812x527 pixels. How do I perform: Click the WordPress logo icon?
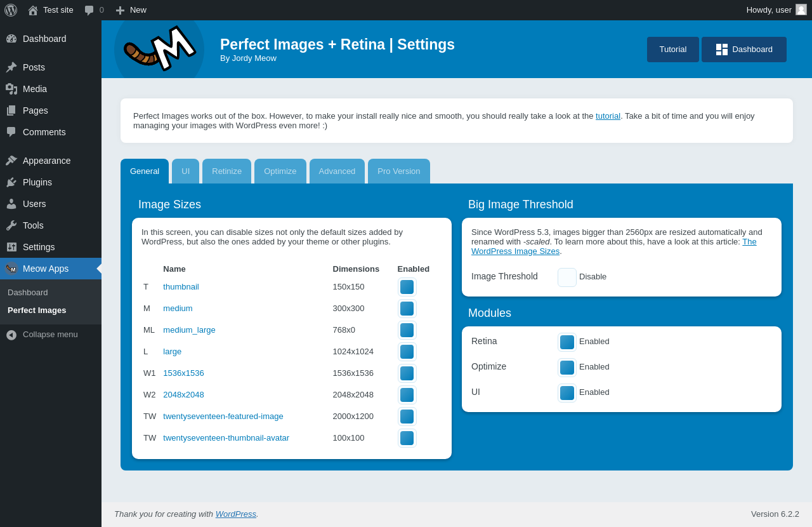(x=11, y=10)
